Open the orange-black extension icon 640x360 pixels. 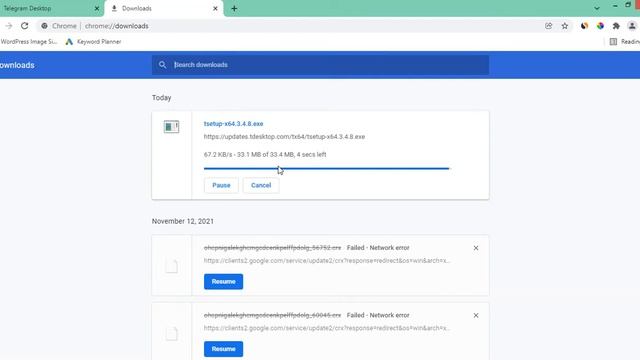click(584, 26)
